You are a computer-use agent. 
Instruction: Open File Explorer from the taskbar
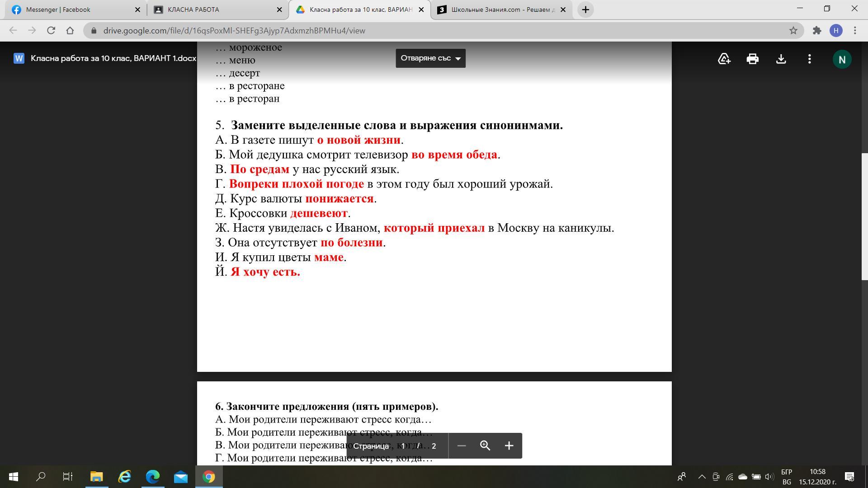click(x=96, y=477)
